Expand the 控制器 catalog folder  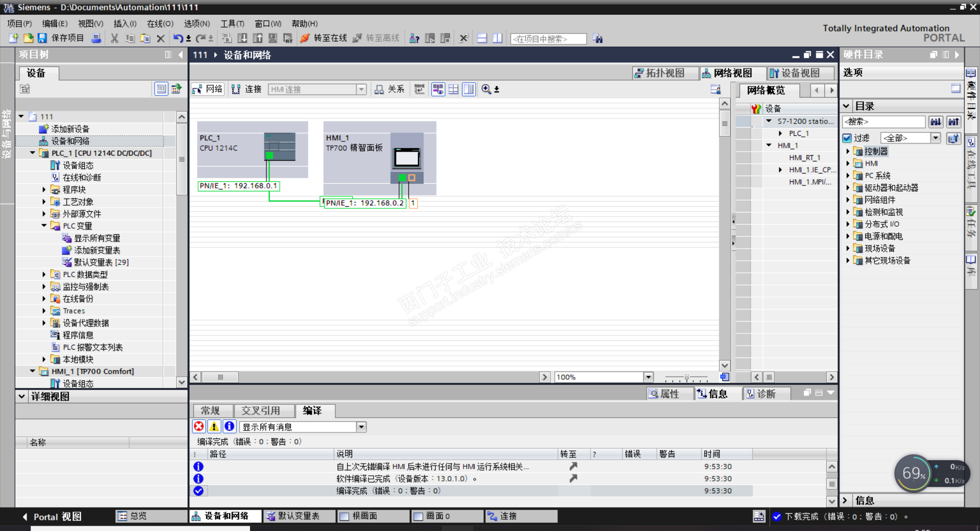coord(848,151)
